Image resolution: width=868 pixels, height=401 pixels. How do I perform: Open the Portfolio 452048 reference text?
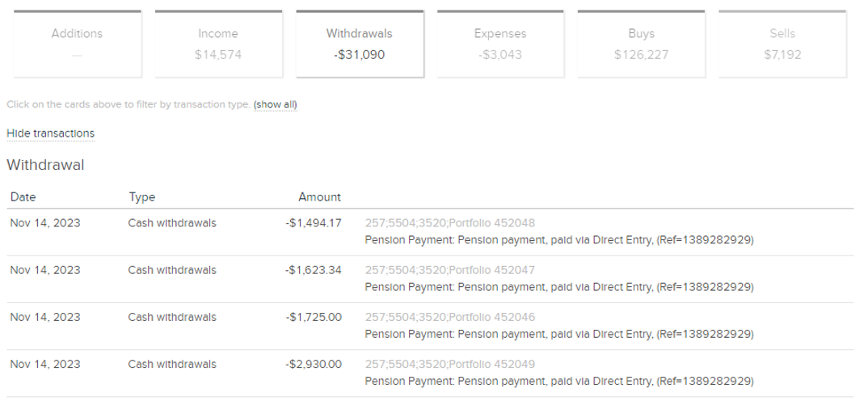point(450,223)
